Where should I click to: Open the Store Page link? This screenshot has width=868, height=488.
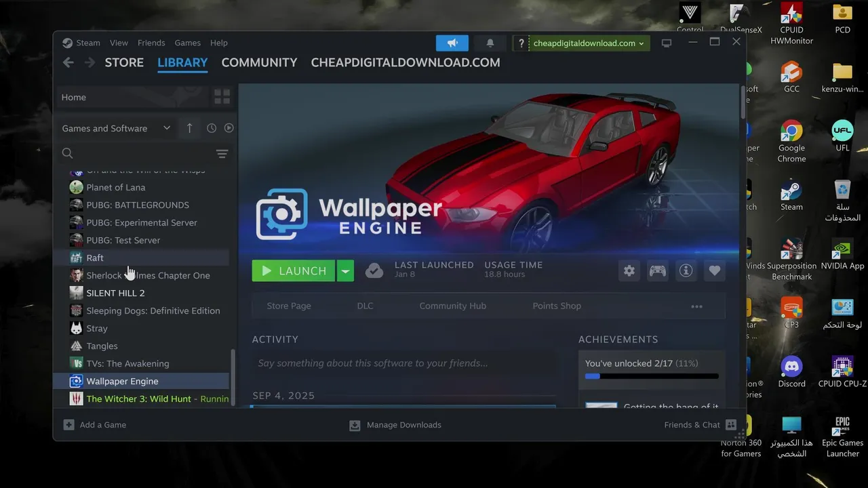coord(289,306)
